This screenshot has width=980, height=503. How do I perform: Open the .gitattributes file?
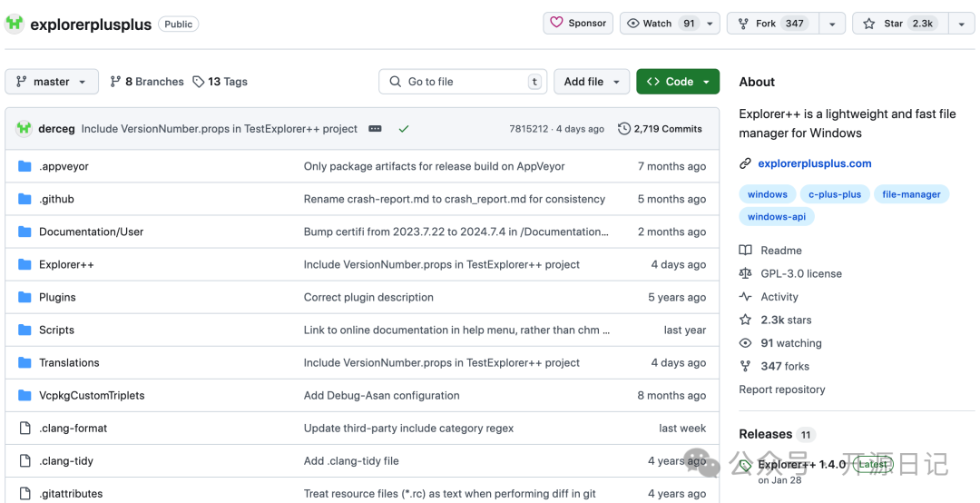click(x=71, y=494)
